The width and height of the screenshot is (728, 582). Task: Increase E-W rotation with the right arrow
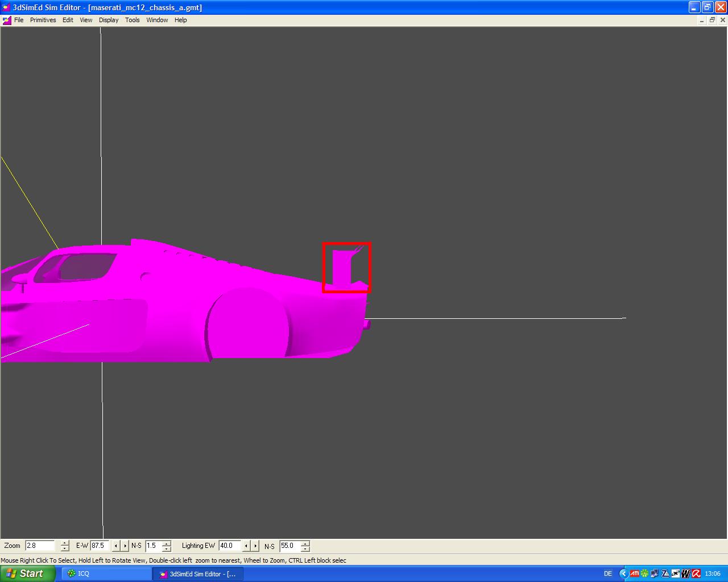tap(125, 546)
